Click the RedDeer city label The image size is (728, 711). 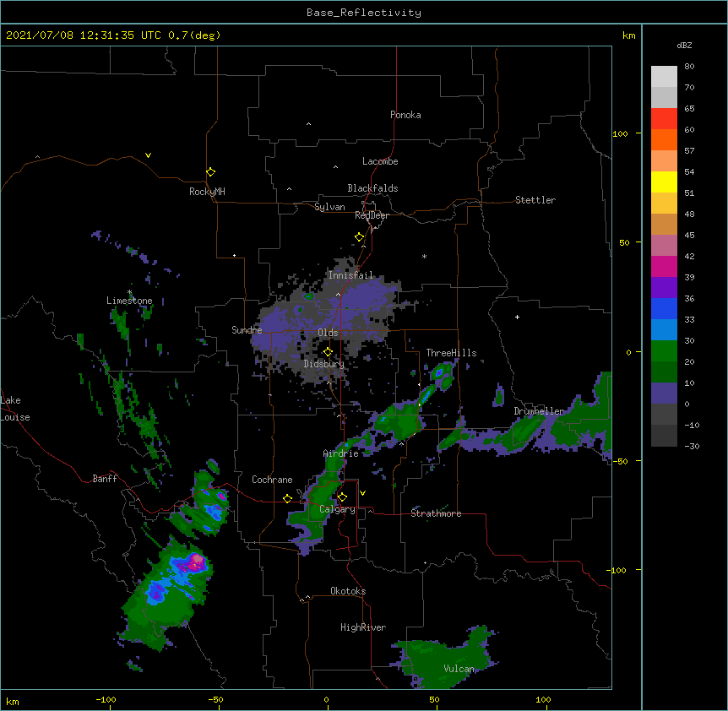coord(372,215)
